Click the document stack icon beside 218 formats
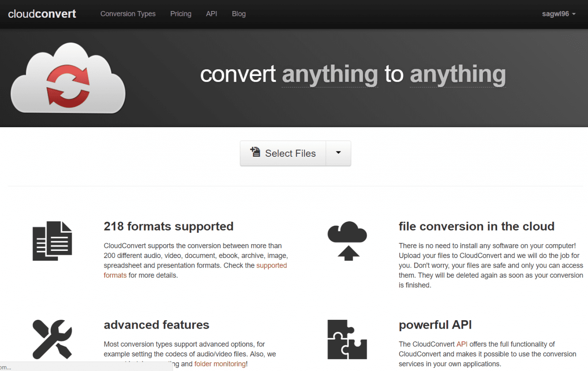Screen dimensions: 588x371 [x=52, y=241]
